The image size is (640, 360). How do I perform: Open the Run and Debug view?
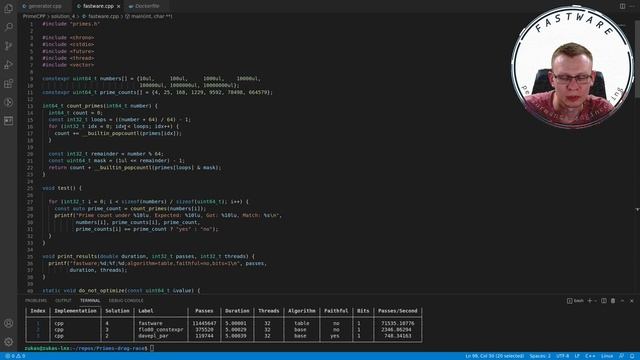8,64
